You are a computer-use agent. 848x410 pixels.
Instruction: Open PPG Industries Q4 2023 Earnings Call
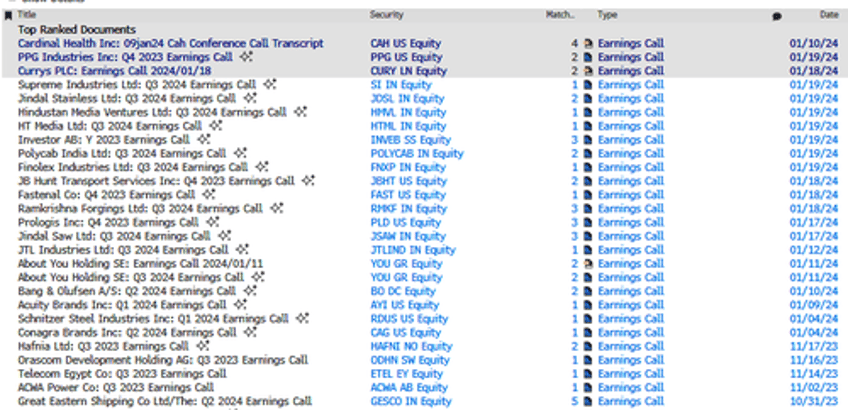(x=125, y=57)
